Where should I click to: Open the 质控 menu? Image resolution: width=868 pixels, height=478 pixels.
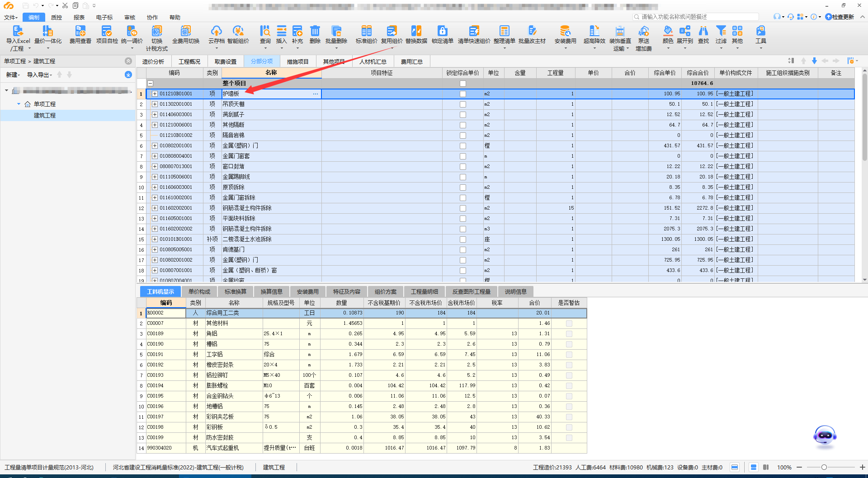[x=57, y=18]
